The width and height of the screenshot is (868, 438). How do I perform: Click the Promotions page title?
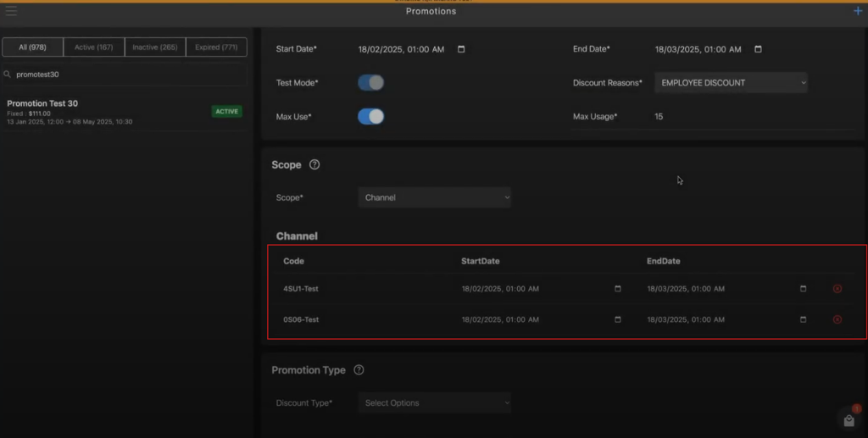click(x=431, y=11)
